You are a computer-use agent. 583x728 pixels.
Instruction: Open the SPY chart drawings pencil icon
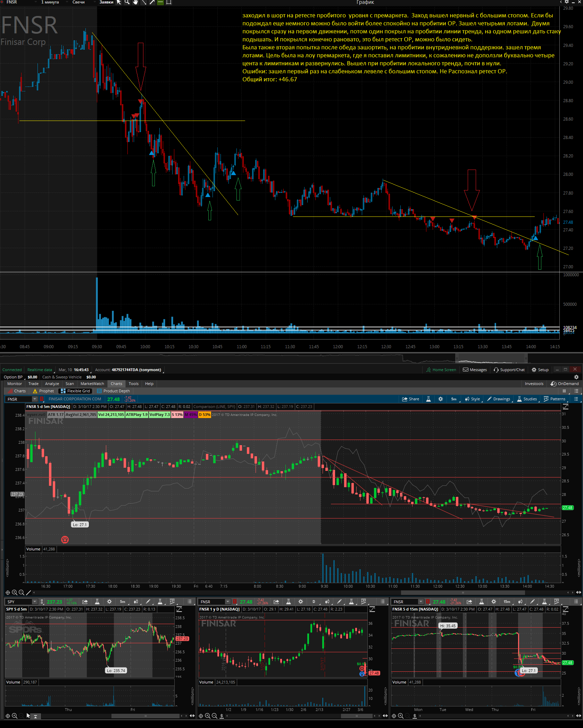148,602
